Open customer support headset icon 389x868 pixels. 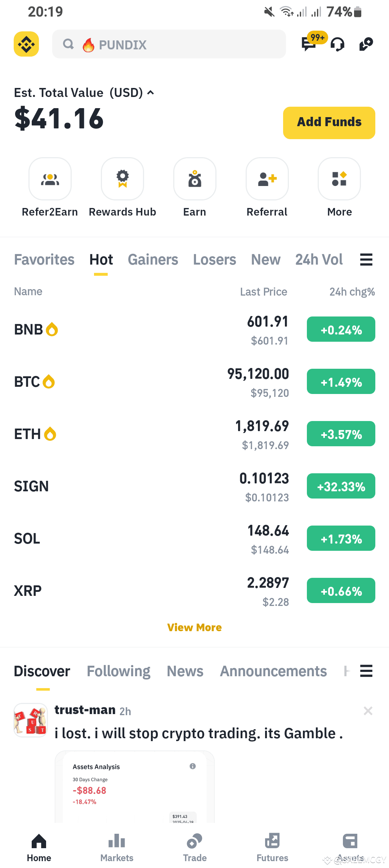click(337, 44)
